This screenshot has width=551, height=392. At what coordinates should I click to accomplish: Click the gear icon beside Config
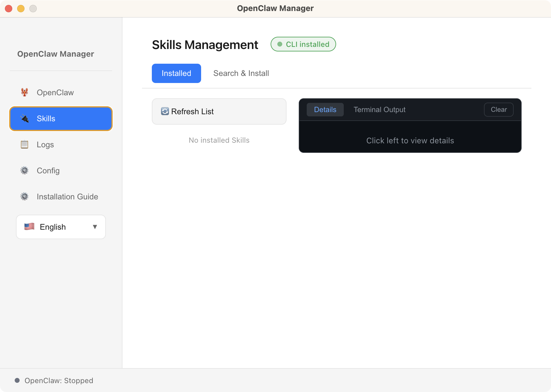click(24, 170)
